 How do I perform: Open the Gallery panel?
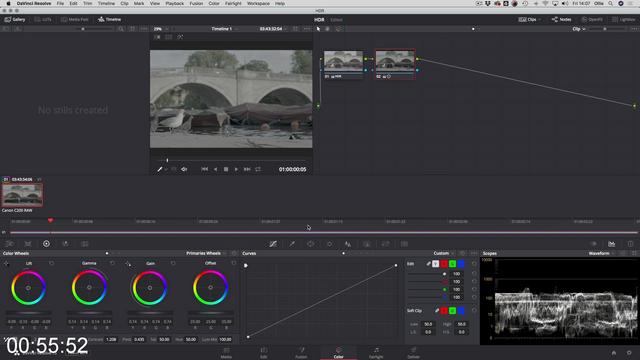15,19
